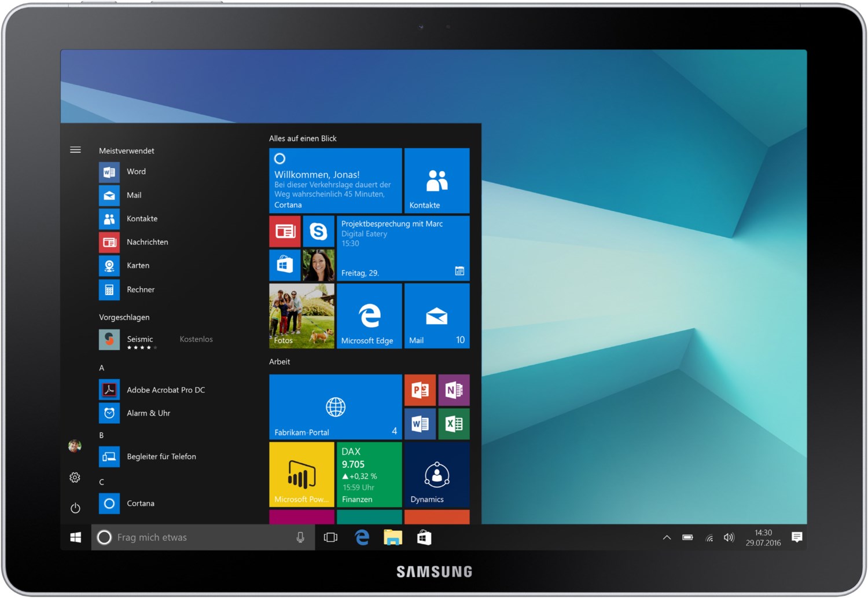Open Task View on the taskbar
The image size is (868, 598).
point(330,538)
